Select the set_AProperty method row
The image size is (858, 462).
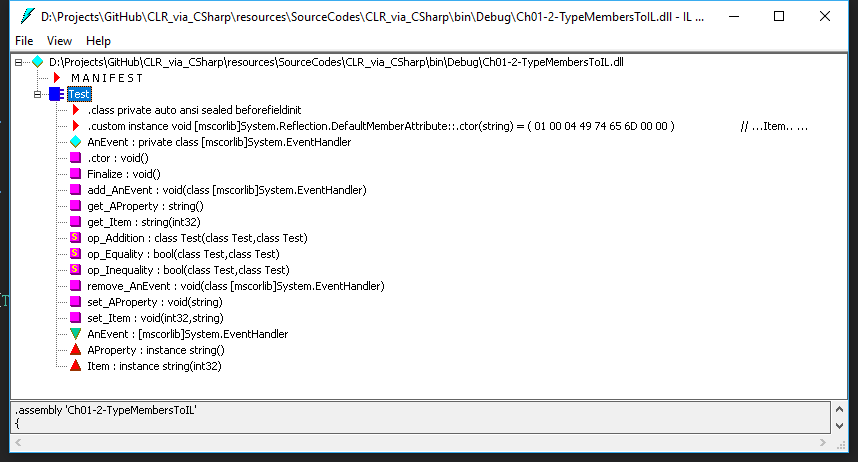coord(154,302)
